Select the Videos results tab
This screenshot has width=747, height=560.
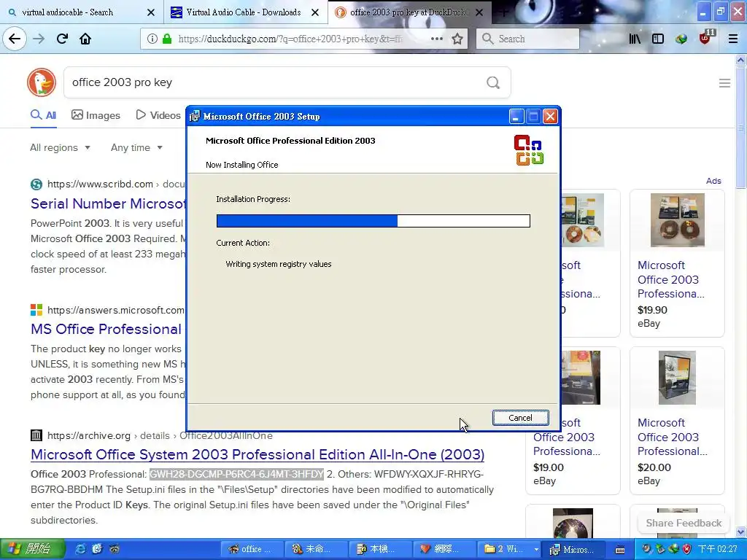click(158, 115)
